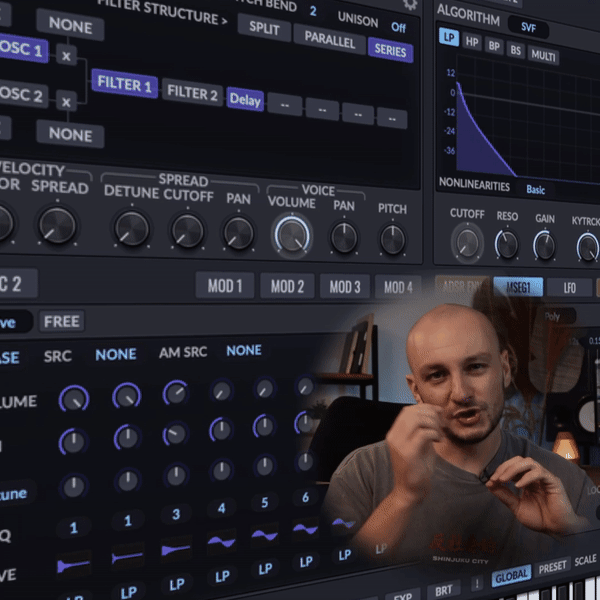Click the first empty effect slot after Delay
Viewport: 600px width, 600px height.
(x=285, y=104)
